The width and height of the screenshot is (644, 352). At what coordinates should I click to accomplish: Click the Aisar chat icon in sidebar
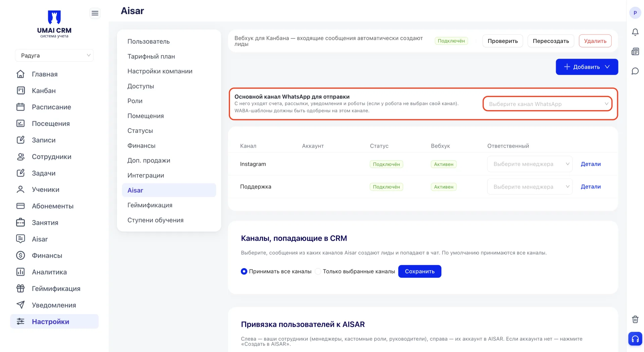tap(20, 239)
